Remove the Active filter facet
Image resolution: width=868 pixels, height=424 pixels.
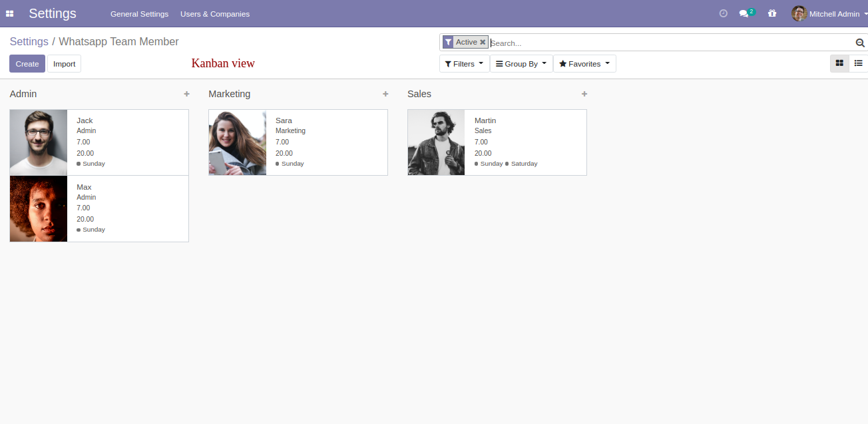tap(483, 42)
